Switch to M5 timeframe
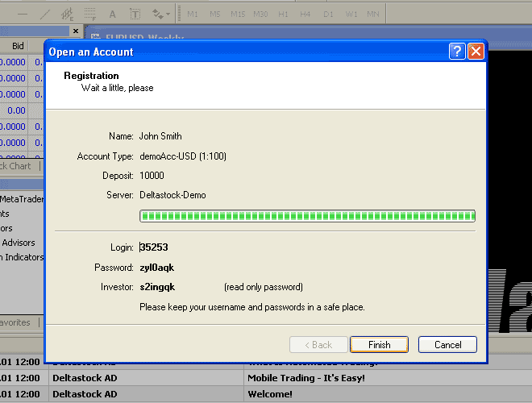532x403 pixels. pyautogui.click(x=214, y=15)
